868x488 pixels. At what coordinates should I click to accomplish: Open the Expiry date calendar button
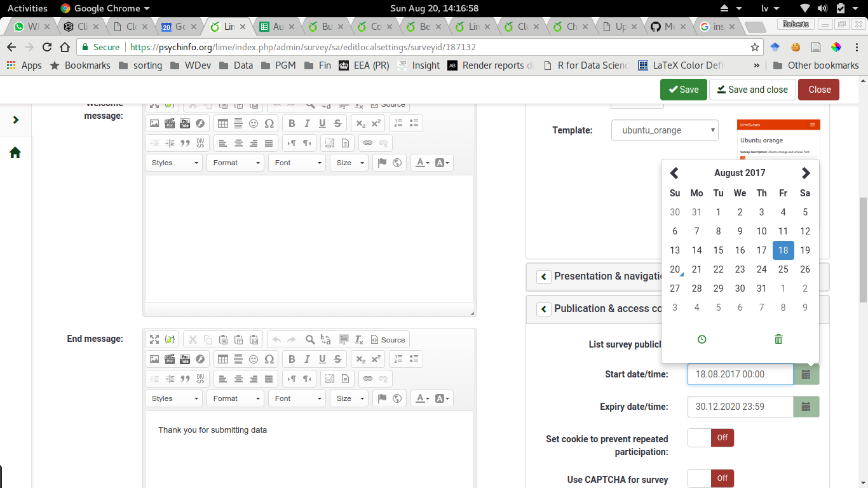(806, 407)
